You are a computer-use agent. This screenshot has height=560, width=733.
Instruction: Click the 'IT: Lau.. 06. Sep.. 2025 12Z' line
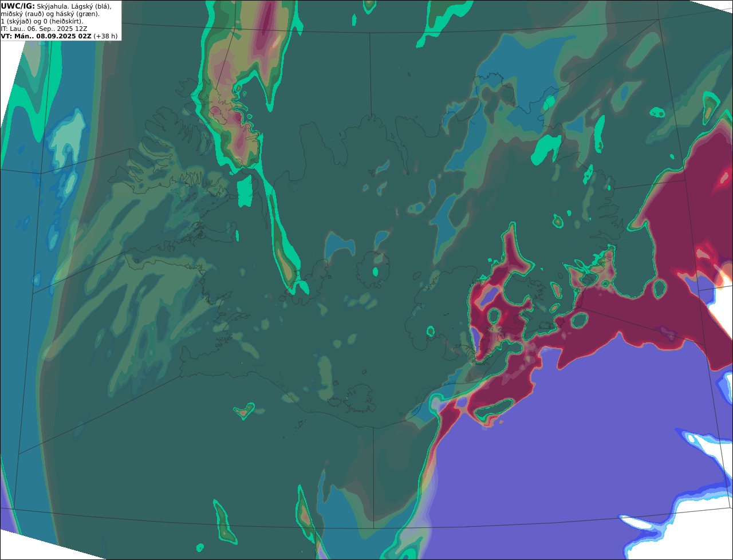click(44, 29)
